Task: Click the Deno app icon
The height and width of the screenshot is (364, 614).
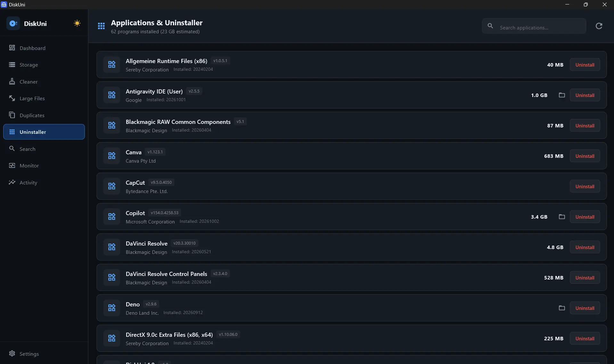Action: (112, 308)
